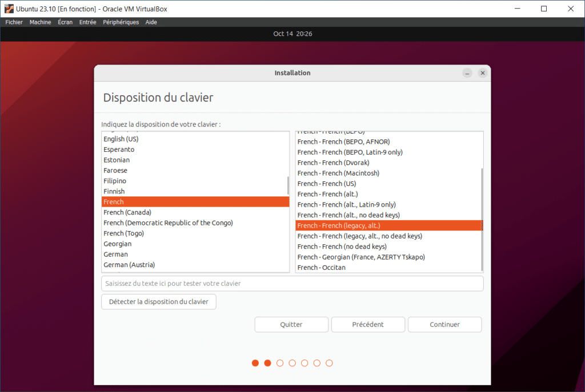
Task: Select Filipino layout
Action: pos(195,181)
